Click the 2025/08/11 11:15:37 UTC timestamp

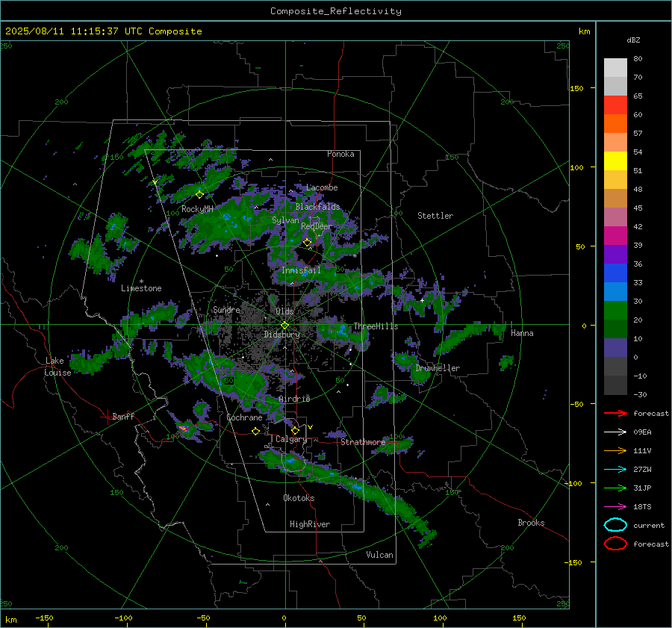point(74,31)
